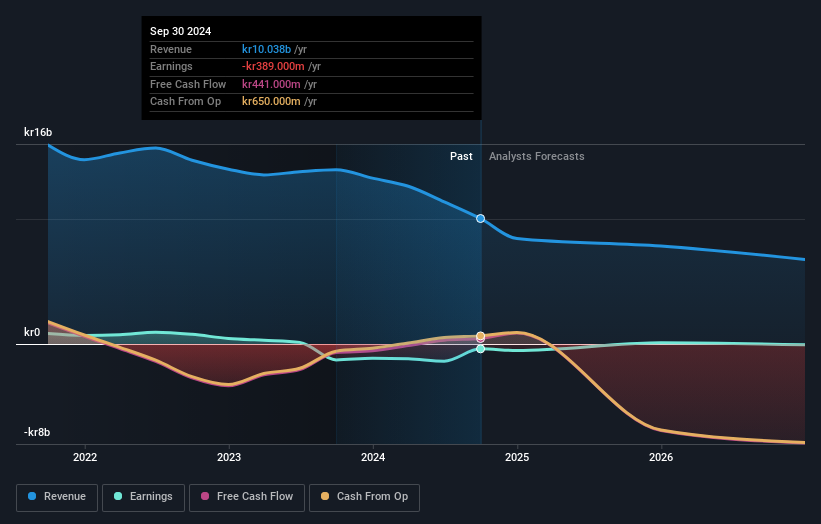
Task: Click the Past section label
Action: [x=461, y=156]
